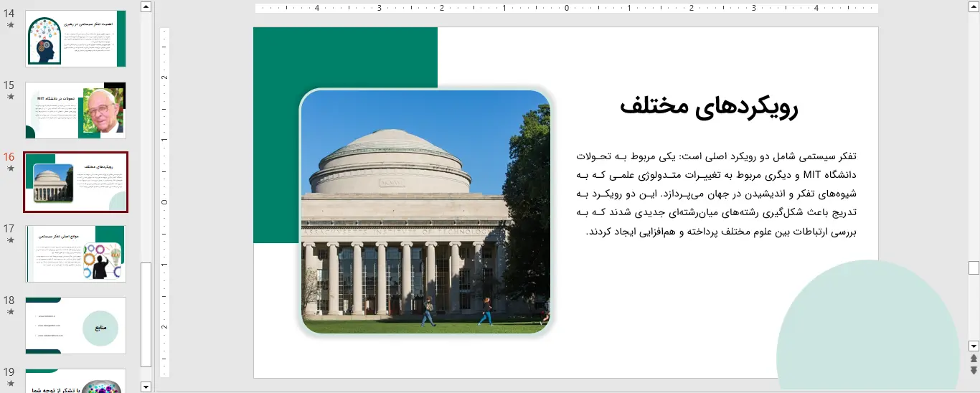The height and width of the screenshot is (393, 980).
Task: Click the animation star icon under slide 15
Action: (10, 96)
